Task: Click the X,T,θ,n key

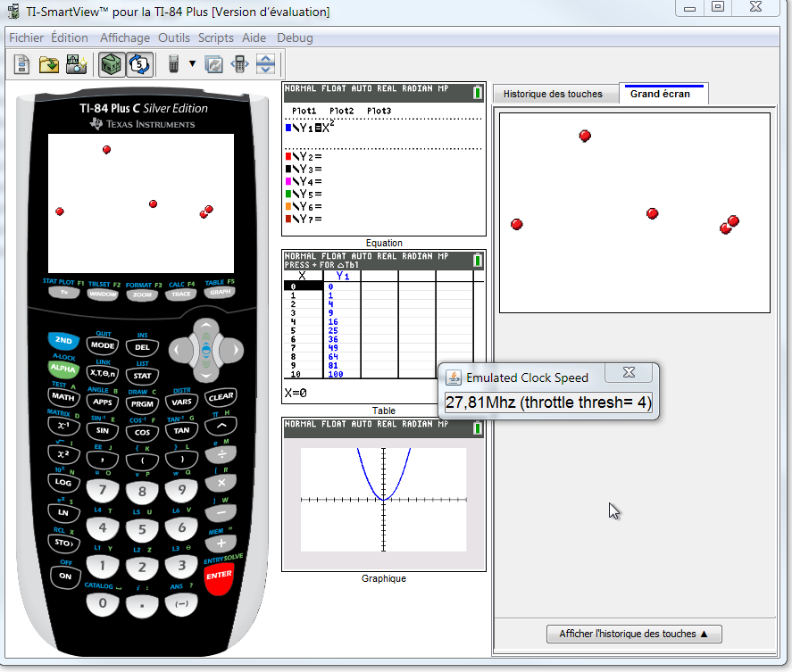Action: tap(103, 374)
